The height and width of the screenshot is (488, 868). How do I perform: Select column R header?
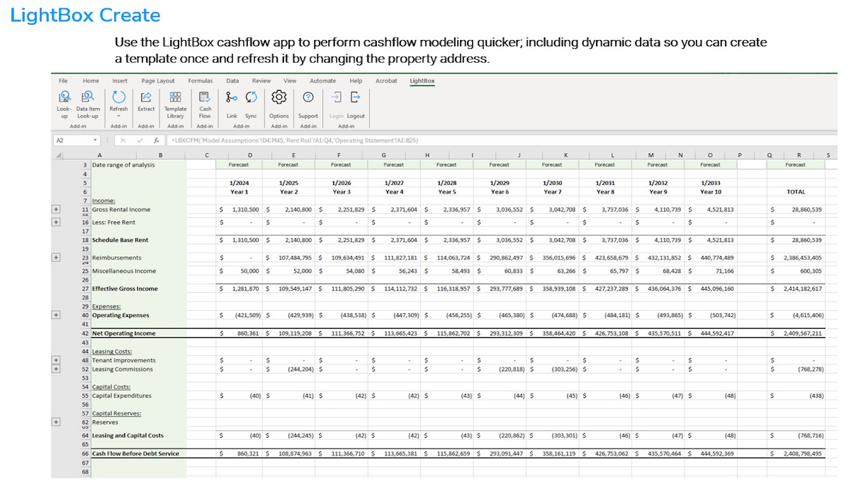798,155
